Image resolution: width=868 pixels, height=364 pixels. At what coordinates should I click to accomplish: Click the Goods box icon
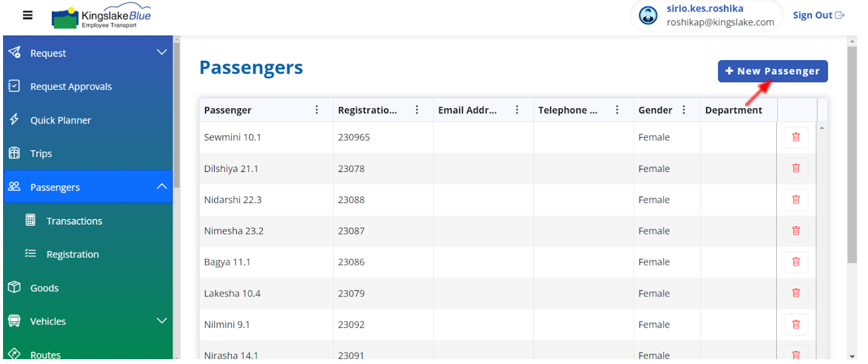(x=14, y=287)
